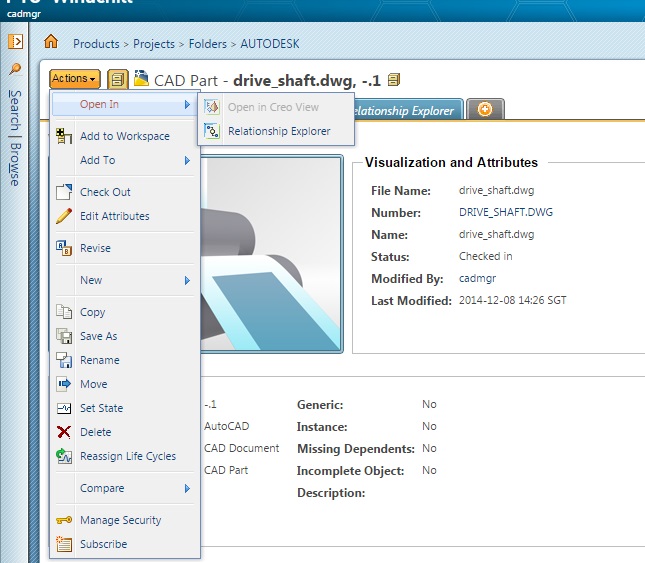
Task: Click the 2014-12-08 14:26 SGT timestamp
Action: [513, 300]
